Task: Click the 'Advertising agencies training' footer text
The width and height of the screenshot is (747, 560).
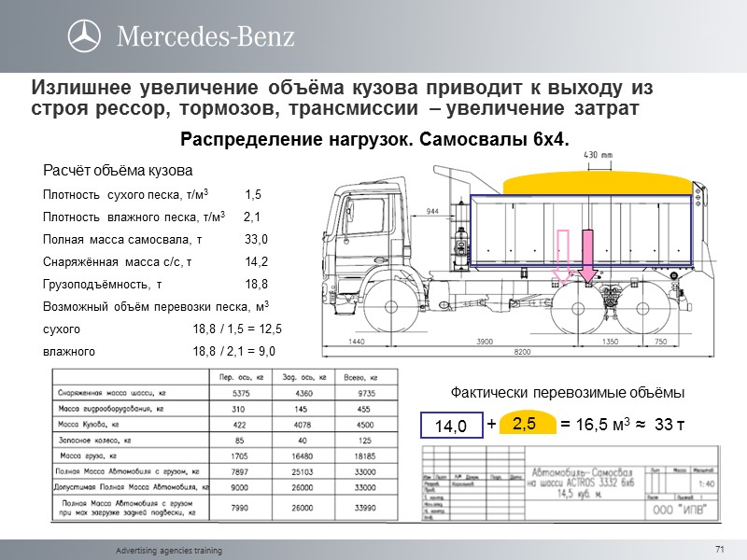Action: 169,551
